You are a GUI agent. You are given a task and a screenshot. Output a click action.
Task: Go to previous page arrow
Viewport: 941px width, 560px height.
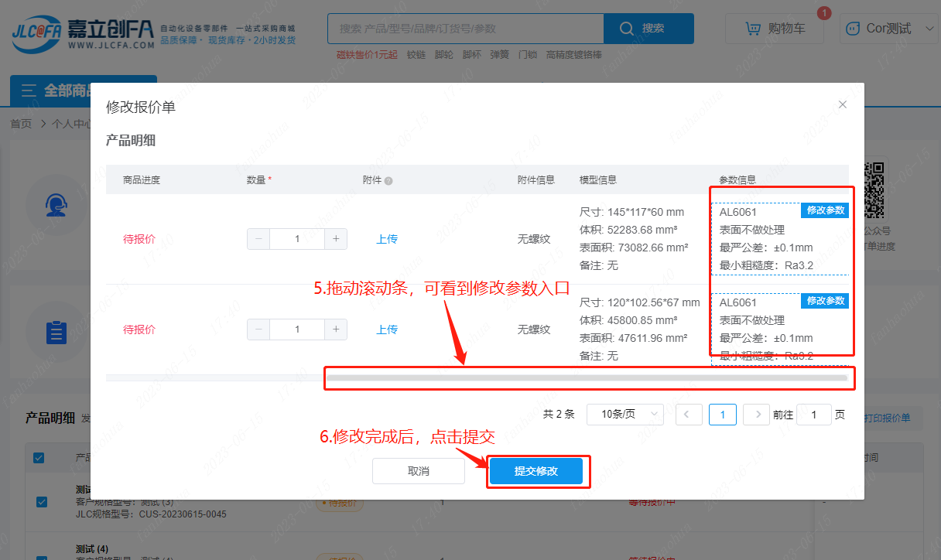(x=689, y=415)
